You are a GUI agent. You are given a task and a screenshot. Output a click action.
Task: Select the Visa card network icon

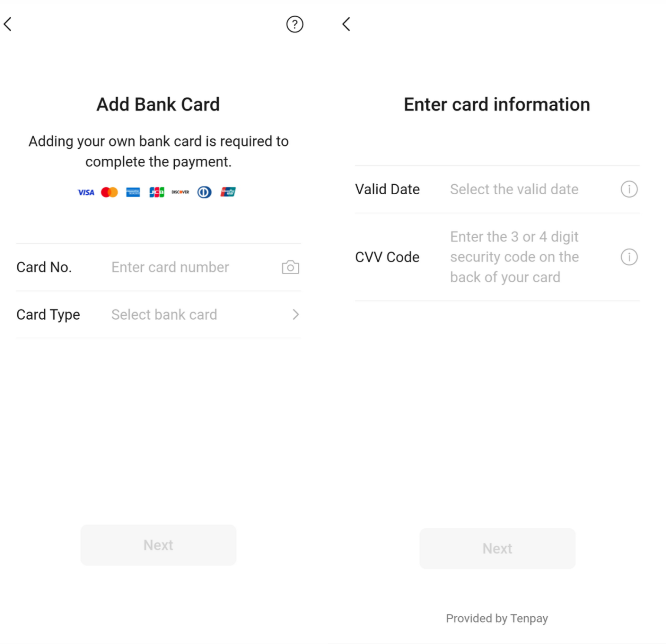85,192
